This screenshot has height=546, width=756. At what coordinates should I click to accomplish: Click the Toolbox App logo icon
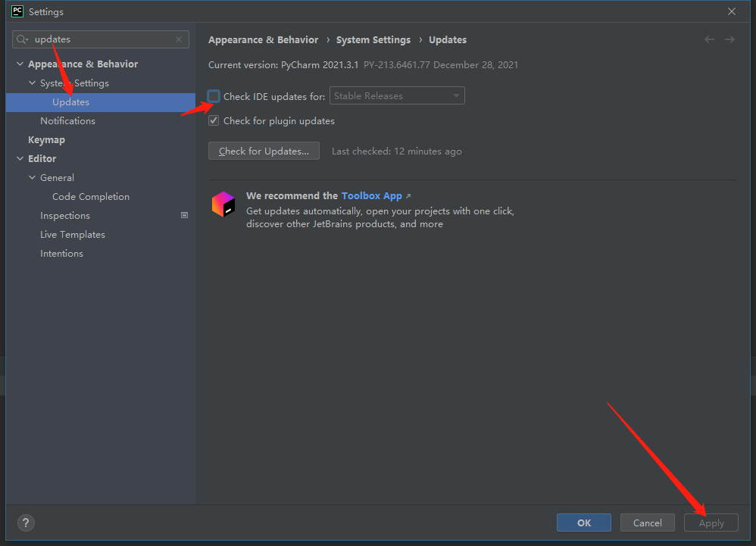(x=223, y=204)
